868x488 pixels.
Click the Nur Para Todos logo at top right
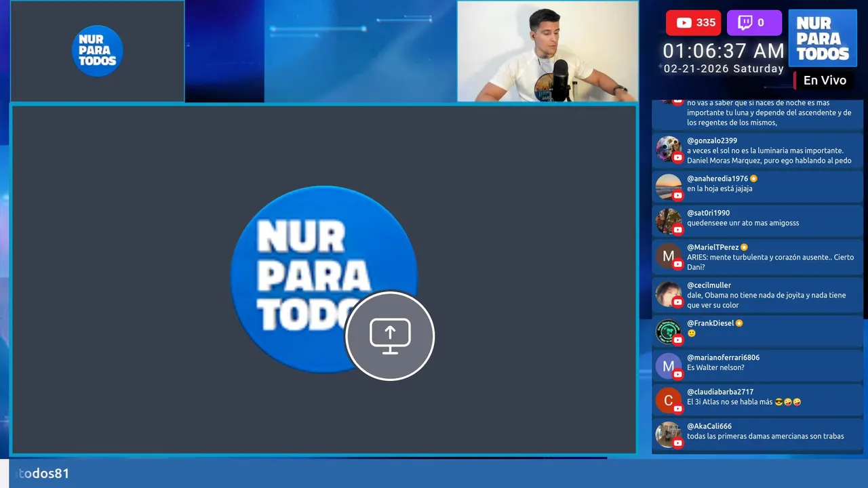[823, 39]
